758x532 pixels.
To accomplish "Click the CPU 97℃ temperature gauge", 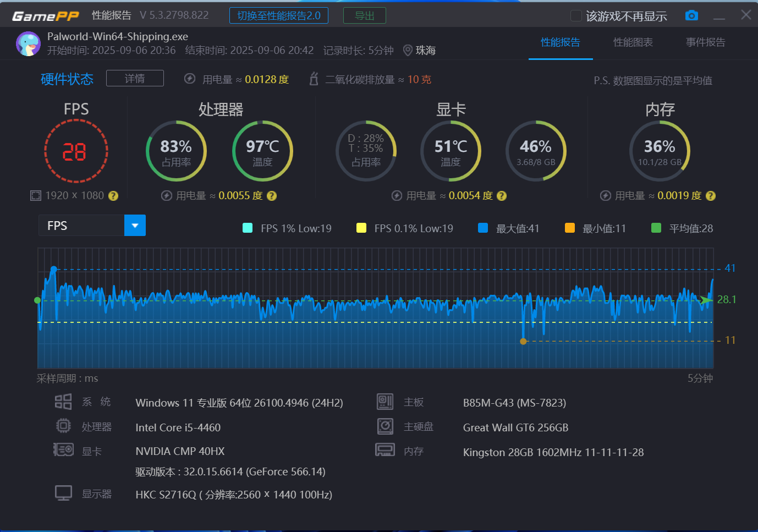I will coord(262,151).
